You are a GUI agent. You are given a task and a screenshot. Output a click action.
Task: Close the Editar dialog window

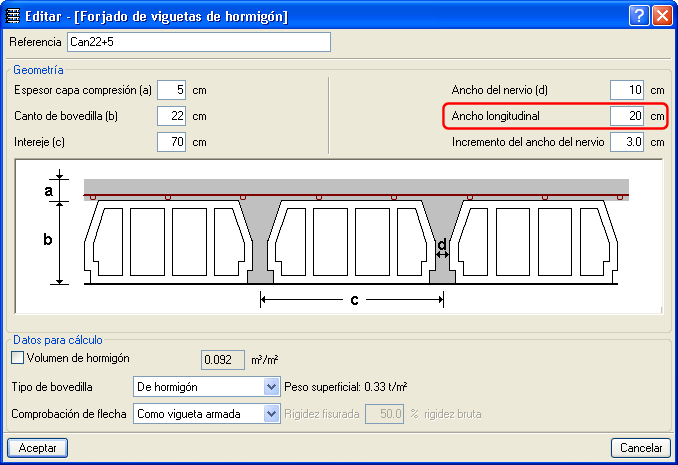pos(661,15)
